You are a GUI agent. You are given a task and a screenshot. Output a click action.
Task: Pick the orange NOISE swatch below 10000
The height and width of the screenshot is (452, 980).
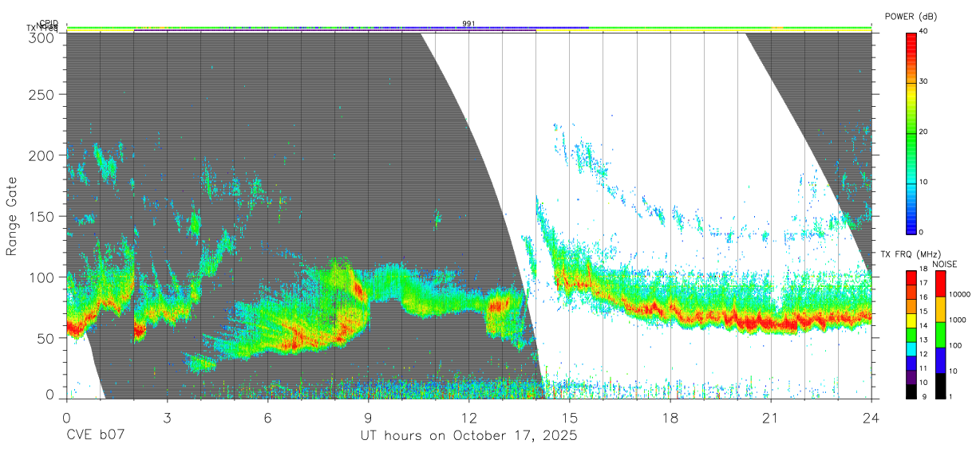coord(940,309)
